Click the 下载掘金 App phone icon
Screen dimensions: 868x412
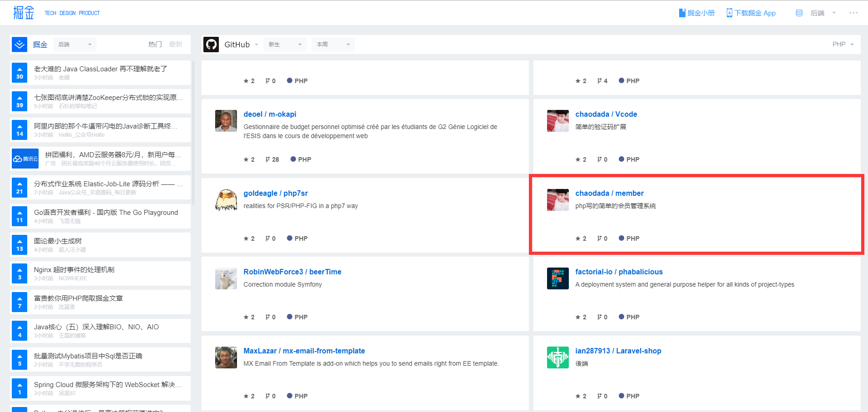[x=729, y=13]
